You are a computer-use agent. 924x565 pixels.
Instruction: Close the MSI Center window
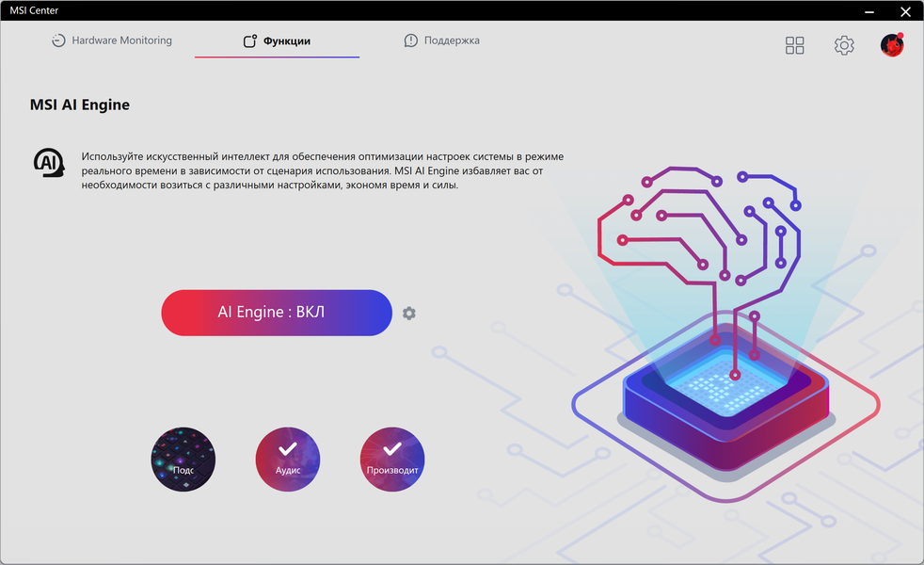coord(906,11)
